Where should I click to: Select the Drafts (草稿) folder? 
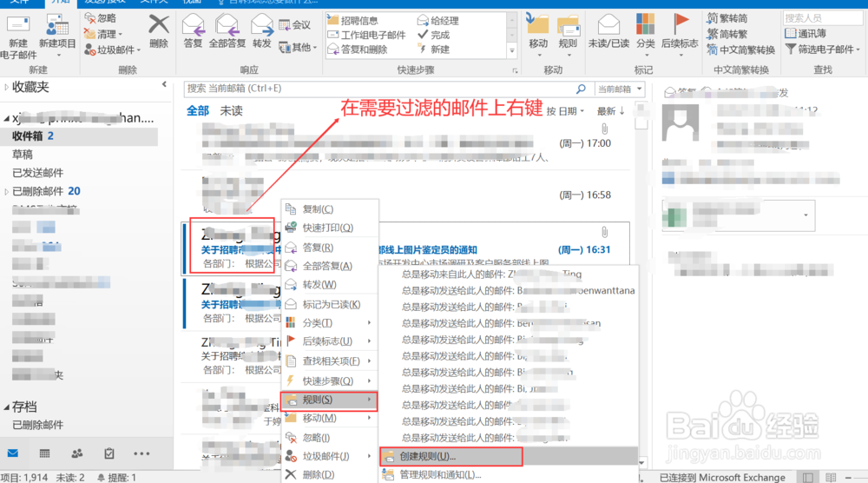click(23, 155)
